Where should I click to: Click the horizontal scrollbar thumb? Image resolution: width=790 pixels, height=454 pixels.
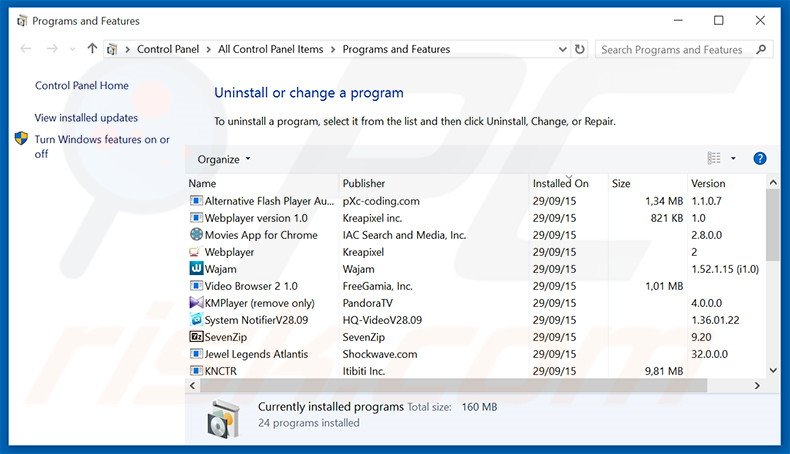tap(453, 385)
